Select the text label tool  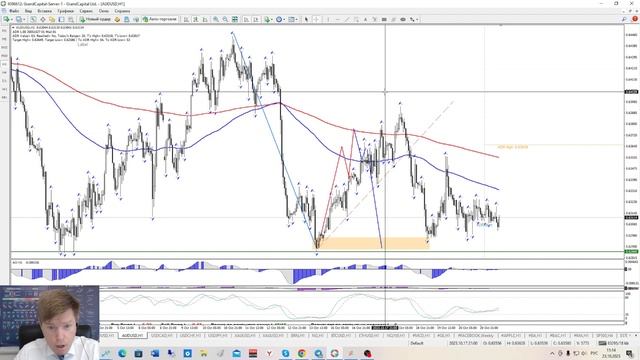374,19
